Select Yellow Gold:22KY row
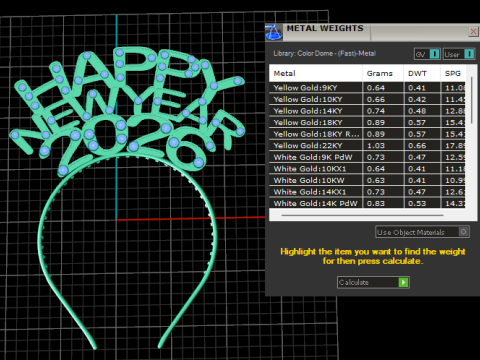Viewport: 480px width, 360px height. tap(367, 146)
